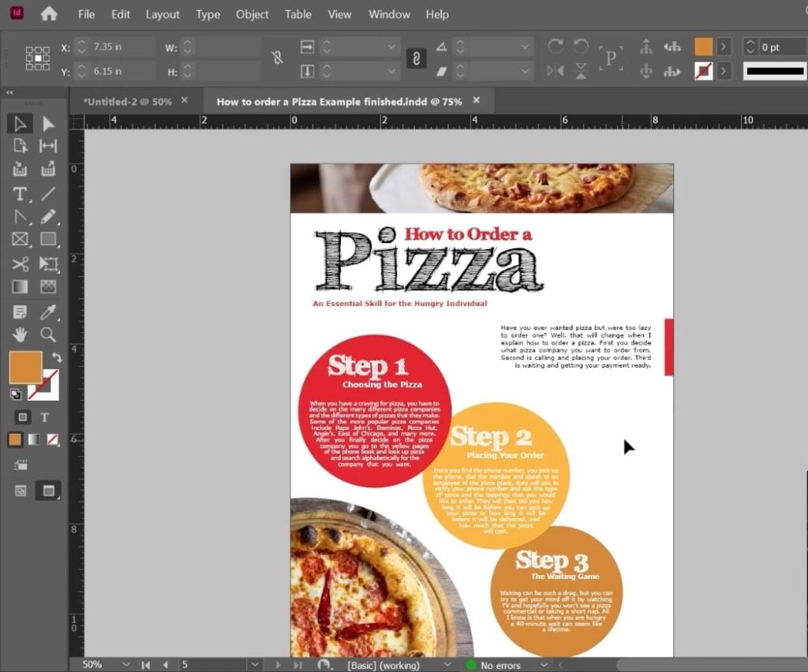
Task: Select the Rectangle Frame tool
Action: point(20,240)
